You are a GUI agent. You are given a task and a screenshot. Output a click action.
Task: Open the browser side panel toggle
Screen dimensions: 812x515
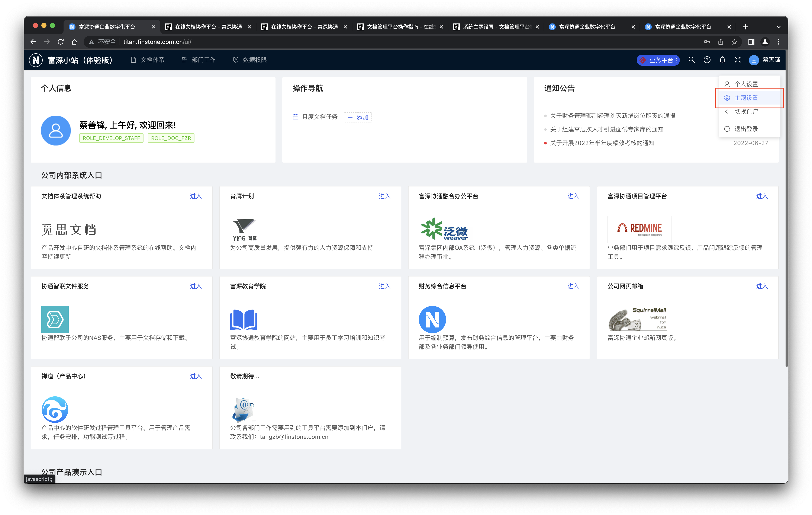751,42
